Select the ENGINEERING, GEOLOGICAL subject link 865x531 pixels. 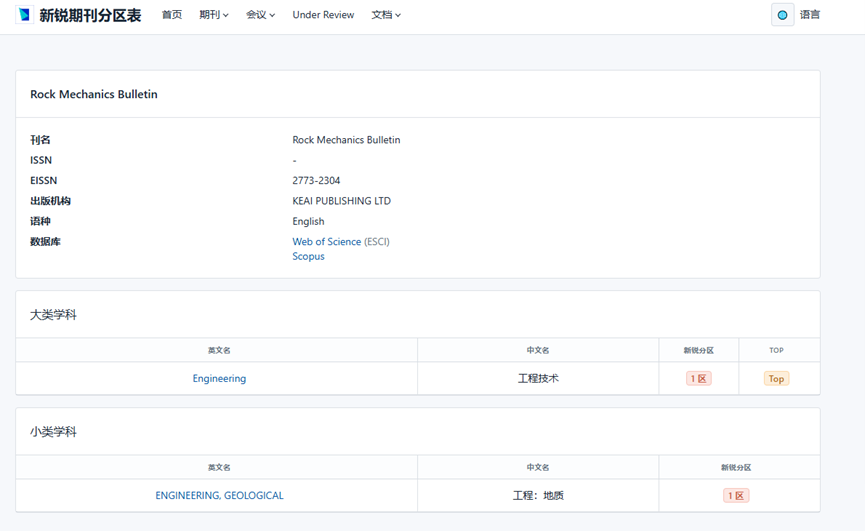point(219,496)
